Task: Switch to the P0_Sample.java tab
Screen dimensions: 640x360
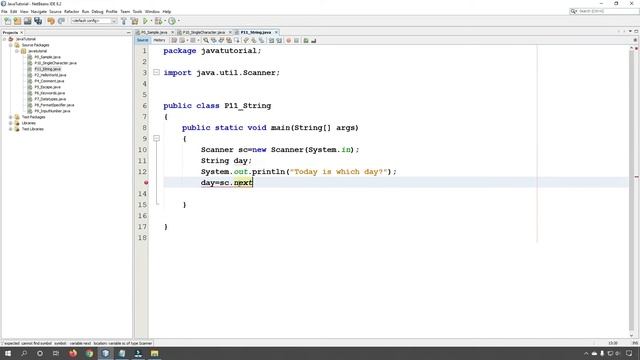Action: coord(154,32)
